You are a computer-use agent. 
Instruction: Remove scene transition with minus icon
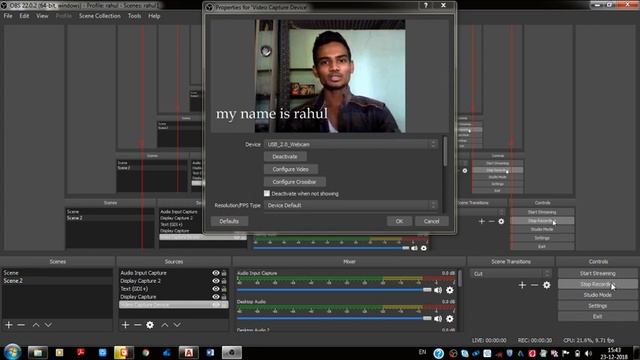pos(534,285)
